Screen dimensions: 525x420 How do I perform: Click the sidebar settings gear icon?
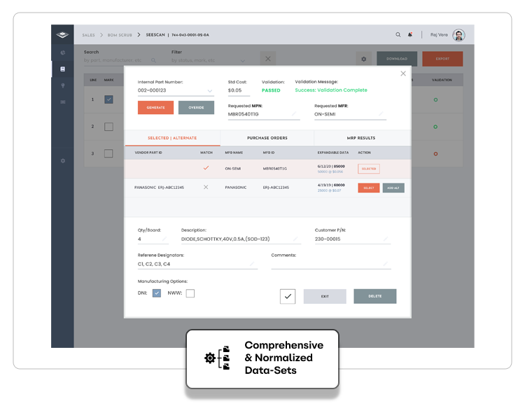[62, 161]
